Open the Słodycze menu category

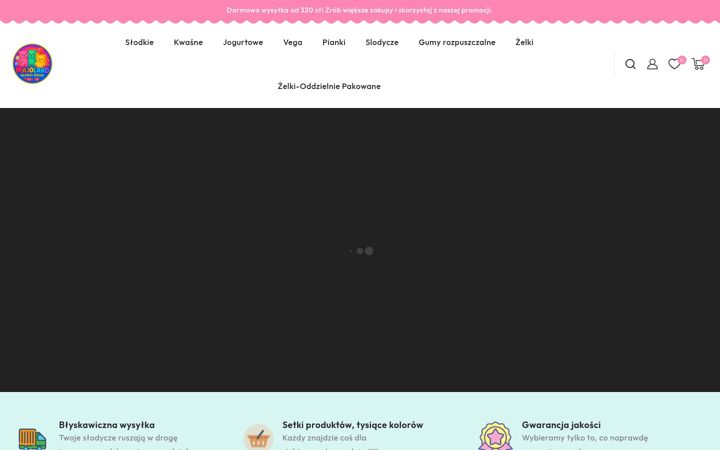382,42
